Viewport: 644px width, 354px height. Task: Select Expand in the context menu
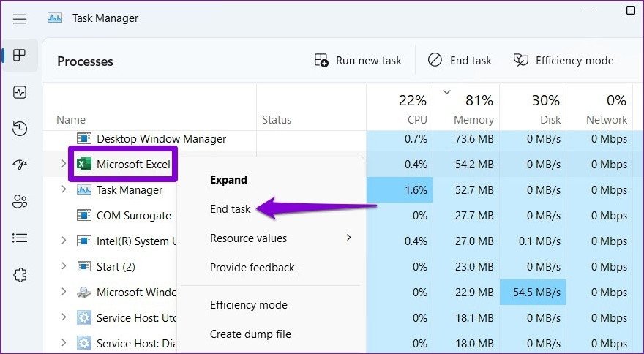(228, 180)
